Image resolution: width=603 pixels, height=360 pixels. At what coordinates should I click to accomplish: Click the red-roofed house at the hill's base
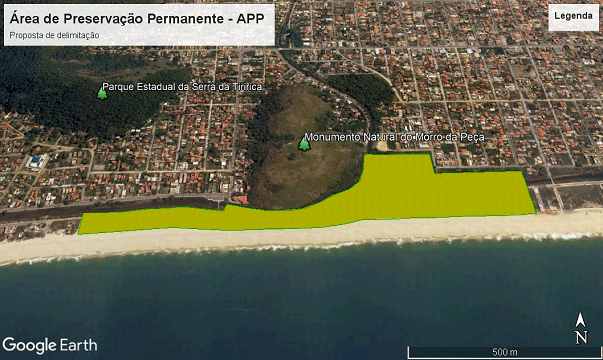240,200
